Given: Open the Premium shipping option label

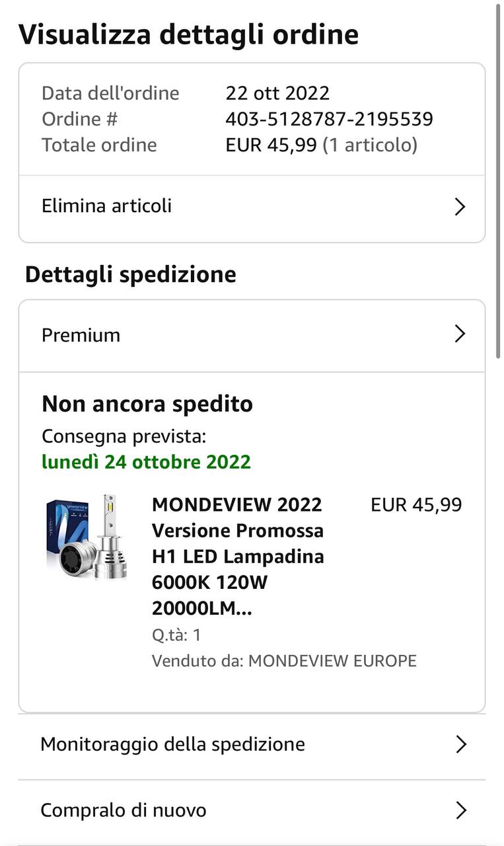Looking at the screenshot, I should pyautogui.click(x=81, y=335).
